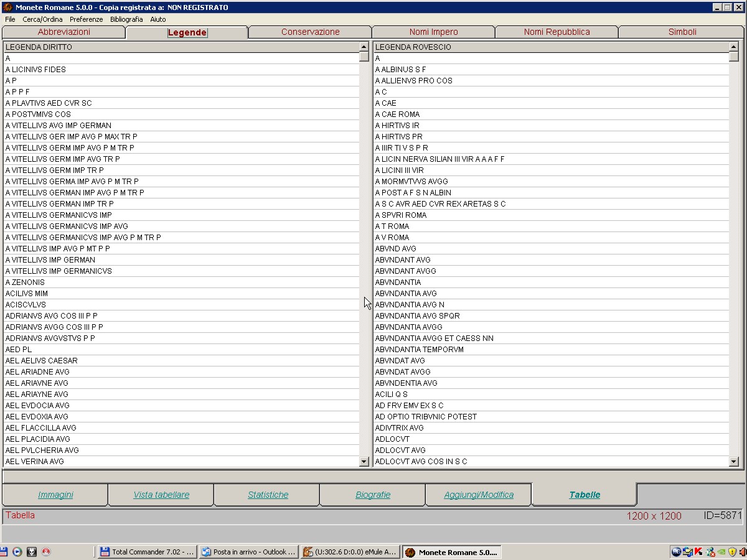Viewport: 747px width, 560px height.
Task: Select row 'AEL VERINA AVG'
Action: coord(181,461)
